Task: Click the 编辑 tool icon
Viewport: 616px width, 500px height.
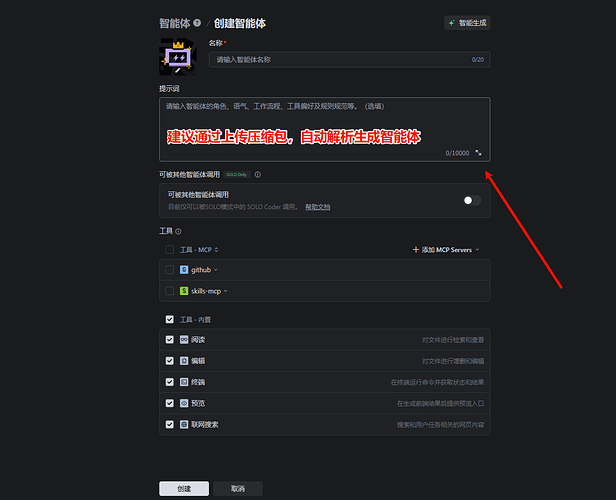Action: (x=184, y=361)
